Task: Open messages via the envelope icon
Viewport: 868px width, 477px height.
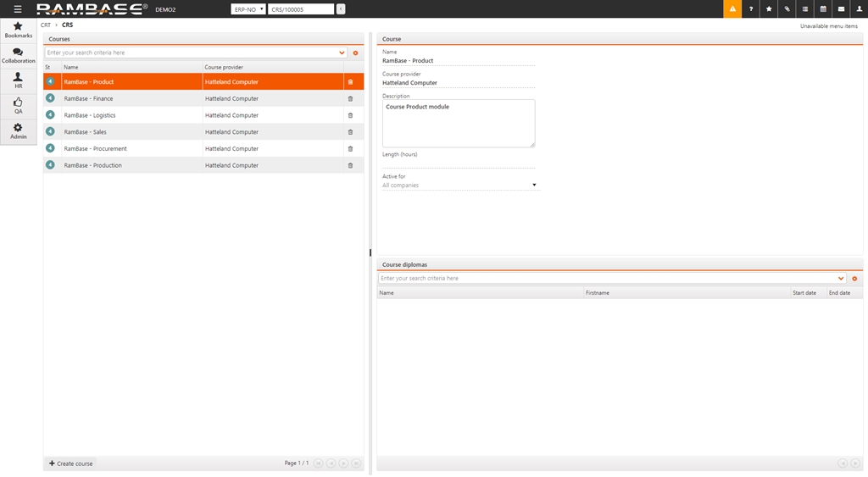Action: tap(841, 9)
